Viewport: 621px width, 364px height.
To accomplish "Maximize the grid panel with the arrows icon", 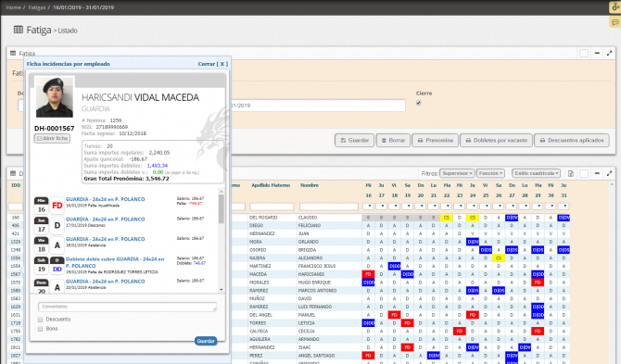I will click(x=610, y=173).
